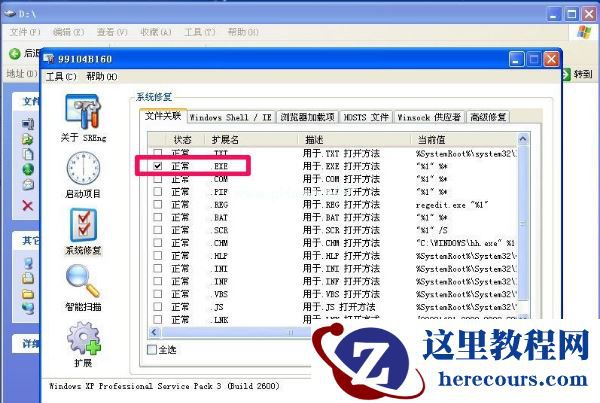Select the 用于.JS 打开方法 description cell
The height and width of the screenshot is (403, 600).
[339, 307]
